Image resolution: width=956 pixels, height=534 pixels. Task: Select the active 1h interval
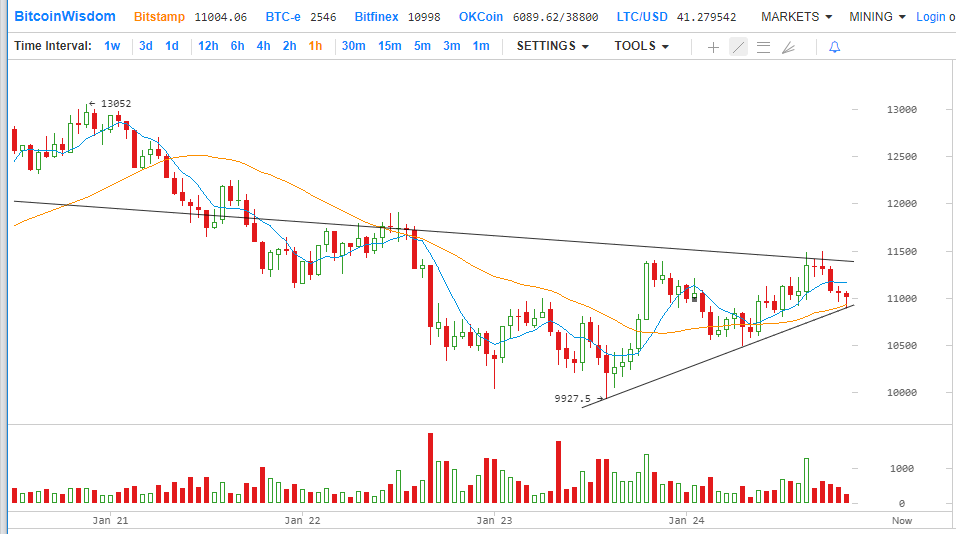pos(315,46)
